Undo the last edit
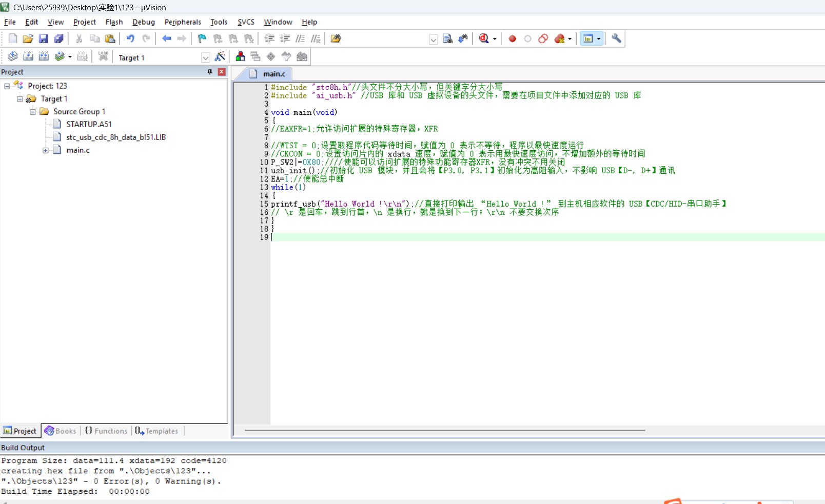This screenshot has height=504, width=825. 130,38
